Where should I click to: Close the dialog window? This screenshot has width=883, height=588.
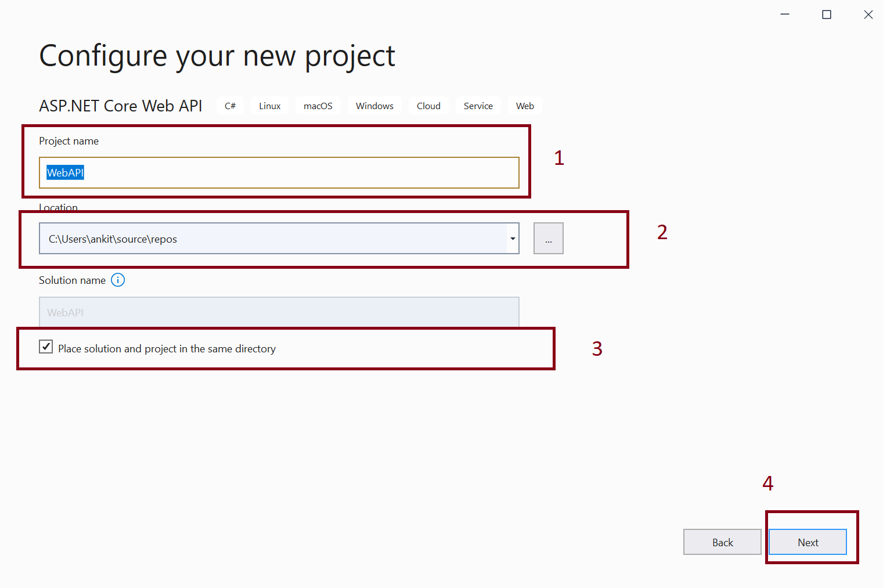868,15
